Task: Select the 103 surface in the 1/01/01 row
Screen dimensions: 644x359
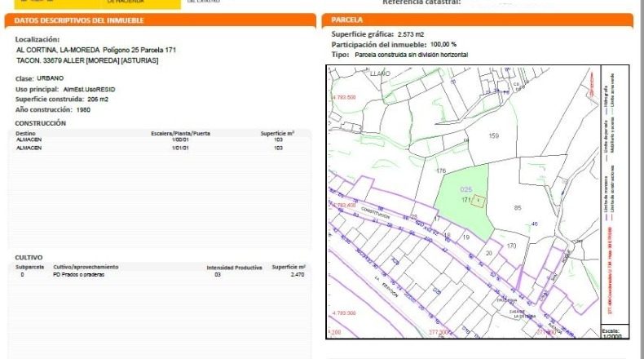Action: [279, 148]
